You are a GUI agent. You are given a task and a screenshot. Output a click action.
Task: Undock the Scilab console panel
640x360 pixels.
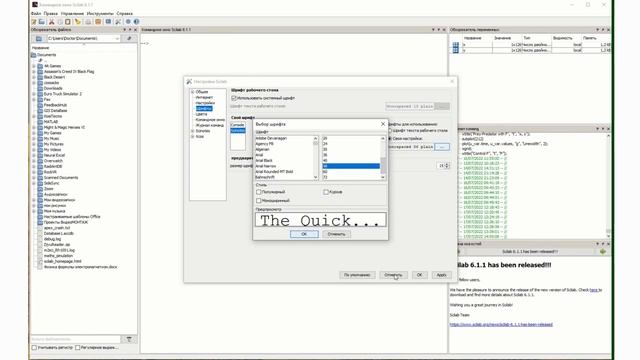tap(439, 30)
